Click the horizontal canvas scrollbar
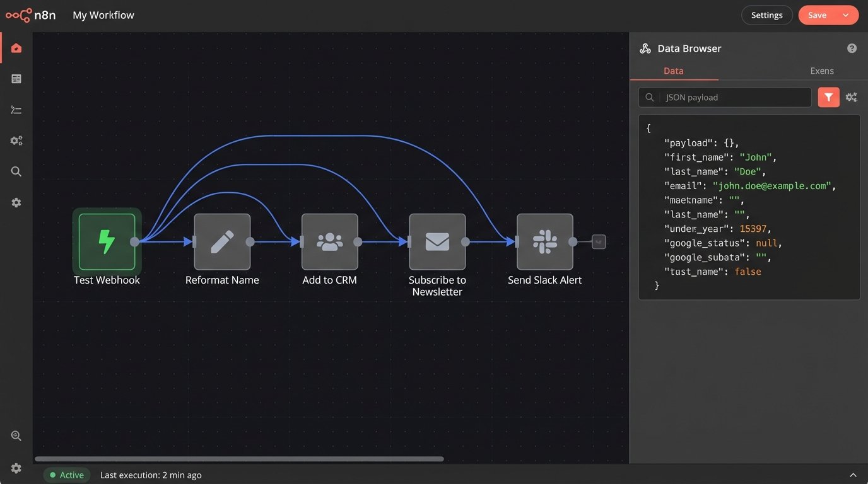Screen dimensions: 868x484 pyautogui.click(x=240, y=459)
